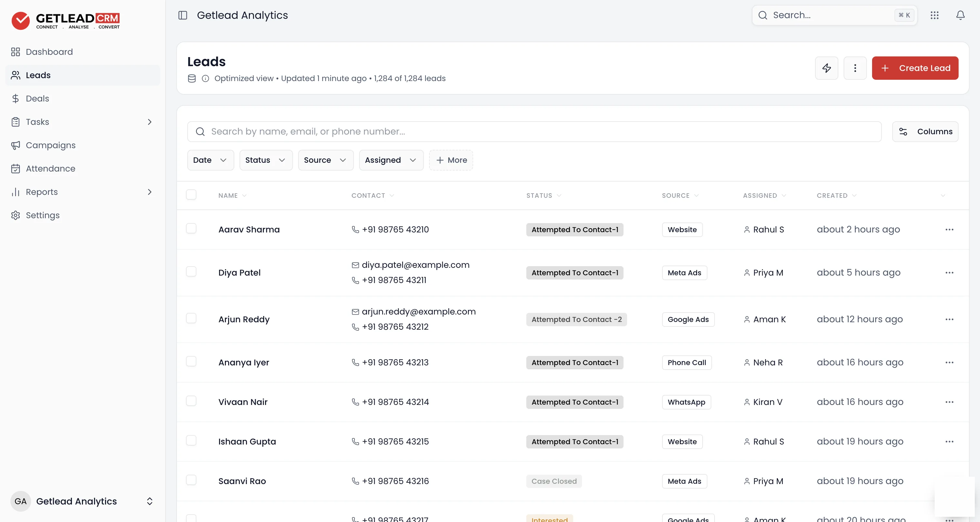Open the Leads sidebar item
Viewport: 980px width, 522px height.
[x=83, y=75]
